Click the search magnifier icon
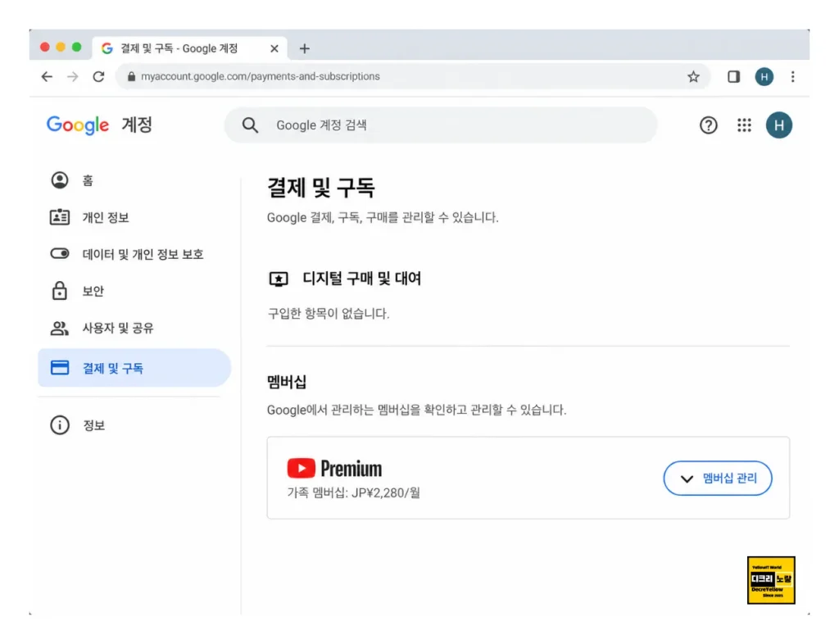 (x=250, y=125)
